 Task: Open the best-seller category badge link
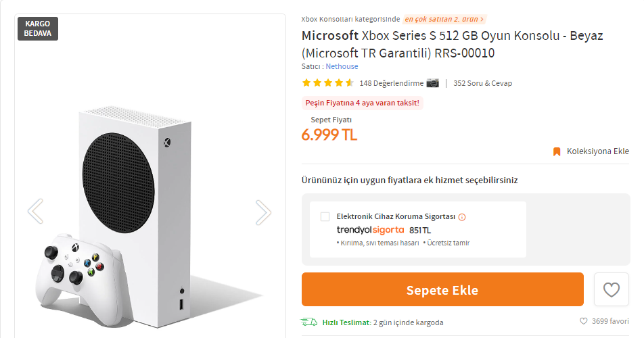[x=444, y=19]
